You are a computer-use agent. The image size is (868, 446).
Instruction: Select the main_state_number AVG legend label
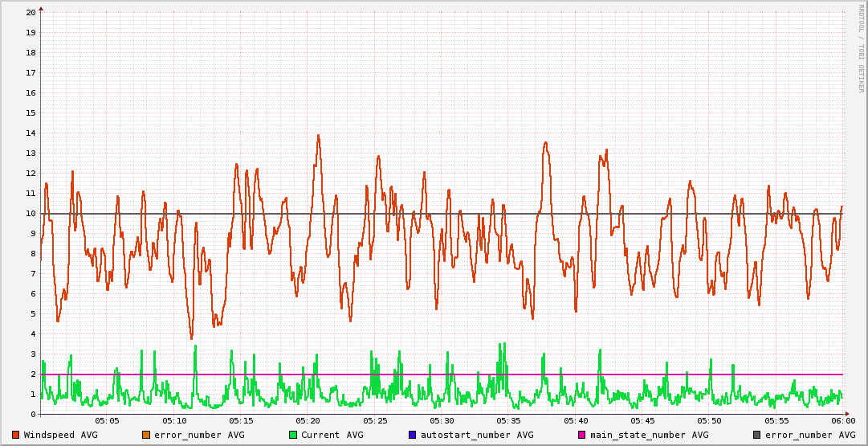[x=650, y=435]
